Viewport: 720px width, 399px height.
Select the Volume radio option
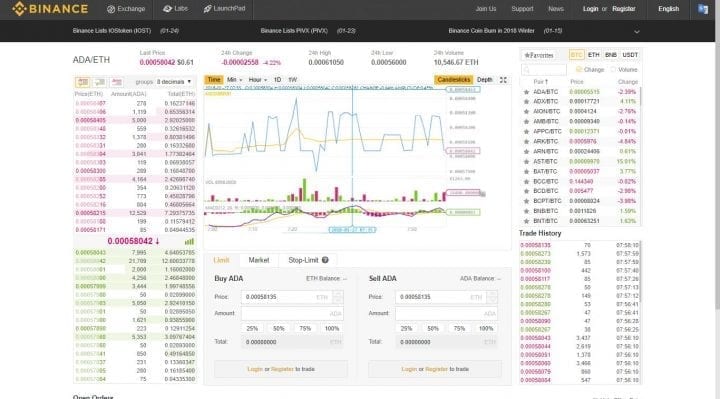[x=624, y=70]
